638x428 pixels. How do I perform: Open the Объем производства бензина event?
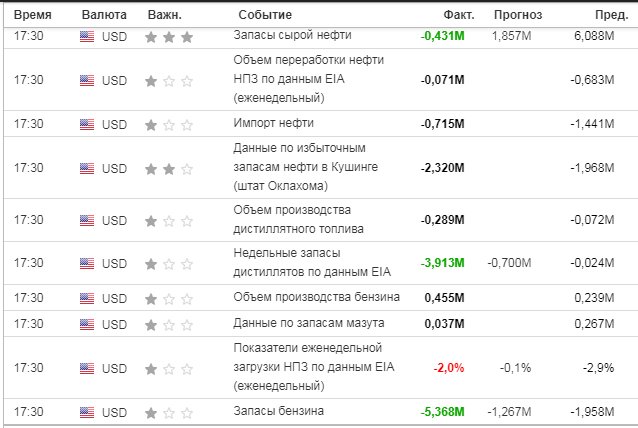pyautogui.click(x=316, y=297)
